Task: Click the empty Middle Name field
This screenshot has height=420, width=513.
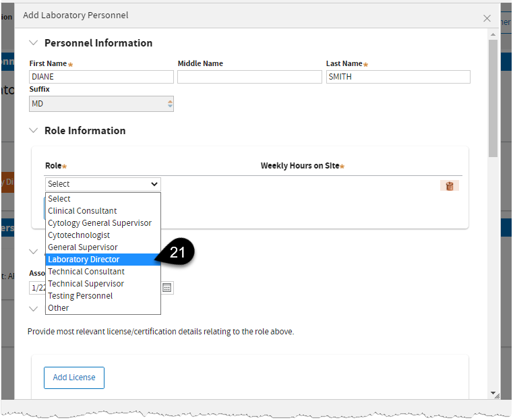Action: [249, 77]
